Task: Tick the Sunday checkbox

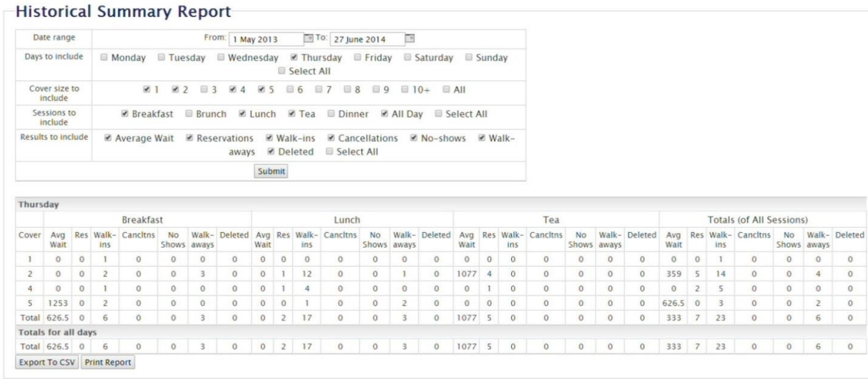Action: click(469, 57)
